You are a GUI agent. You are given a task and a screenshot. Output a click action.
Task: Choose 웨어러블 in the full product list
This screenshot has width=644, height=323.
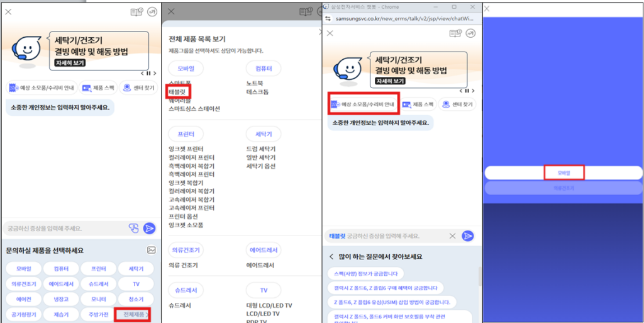click(x=179, y=100)
